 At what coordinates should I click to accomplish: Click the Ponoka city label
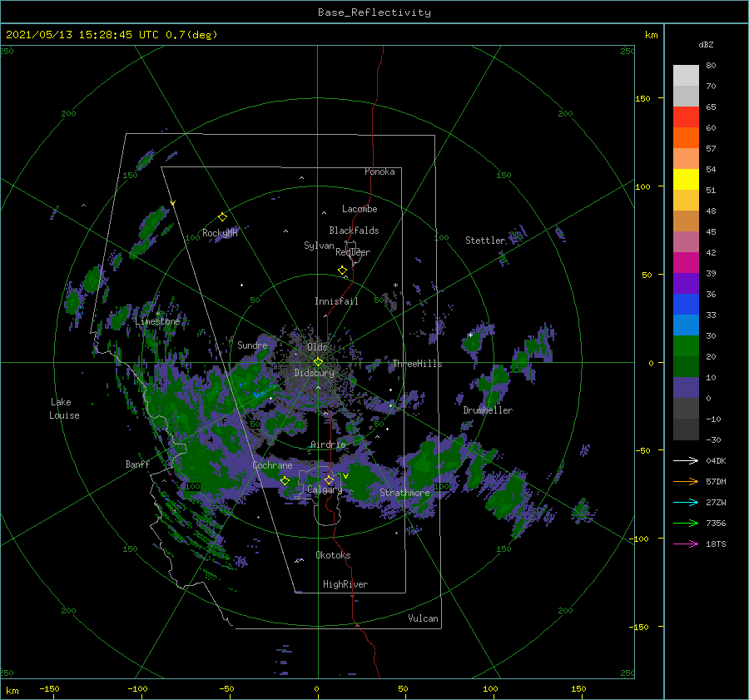coord(379,171)
